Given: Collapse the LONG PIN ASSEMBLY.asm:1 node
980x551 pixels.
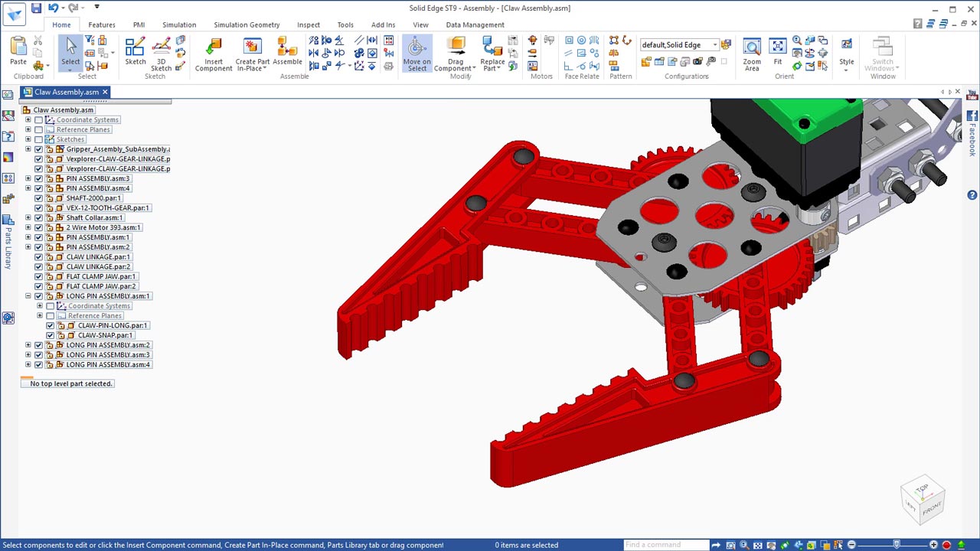Looking at the screenshot, I should point(28,296).
